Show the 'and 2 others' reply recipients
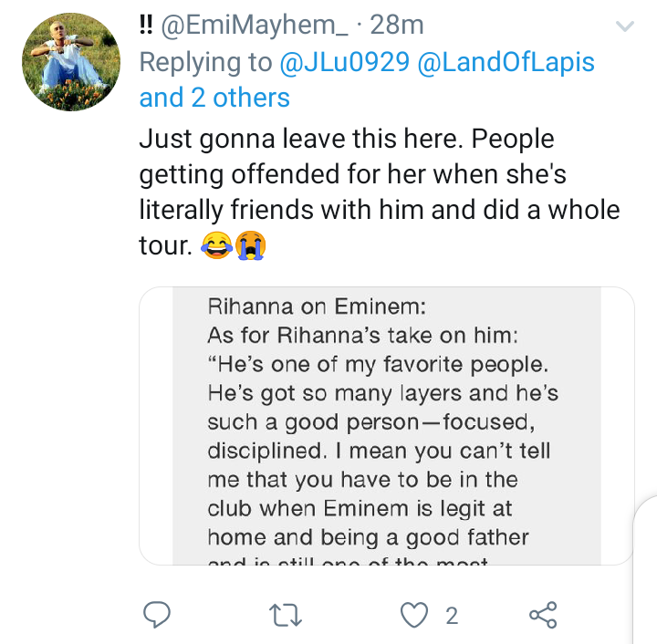Screen dimensions: 657x644 tap(214, 97)
